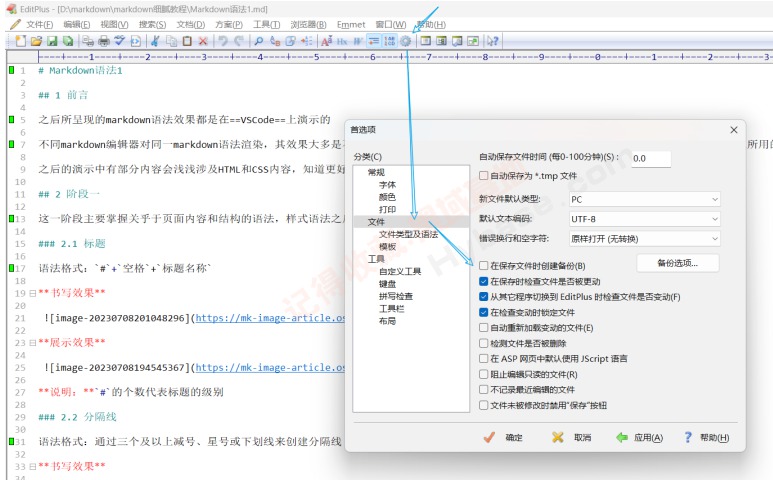The image size is (773, 480).
Task: Click the view in browser icon
Action: coord(135,41)
